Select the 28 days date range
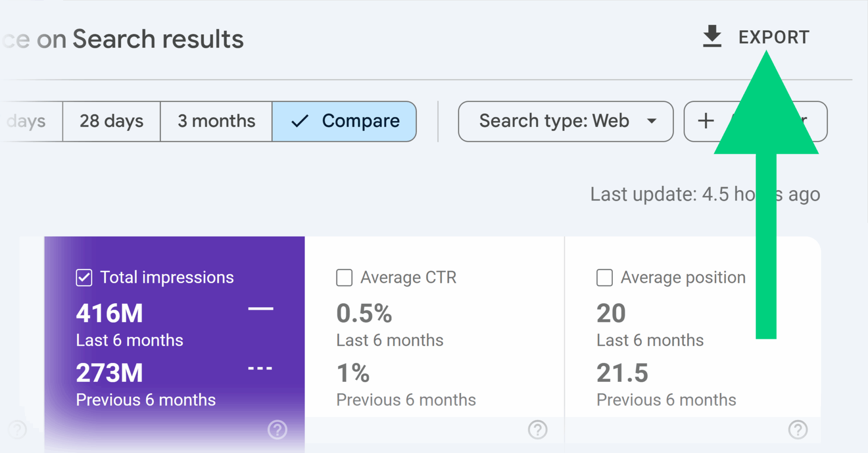This screenshot has width=868, height=453. point(111,121)
